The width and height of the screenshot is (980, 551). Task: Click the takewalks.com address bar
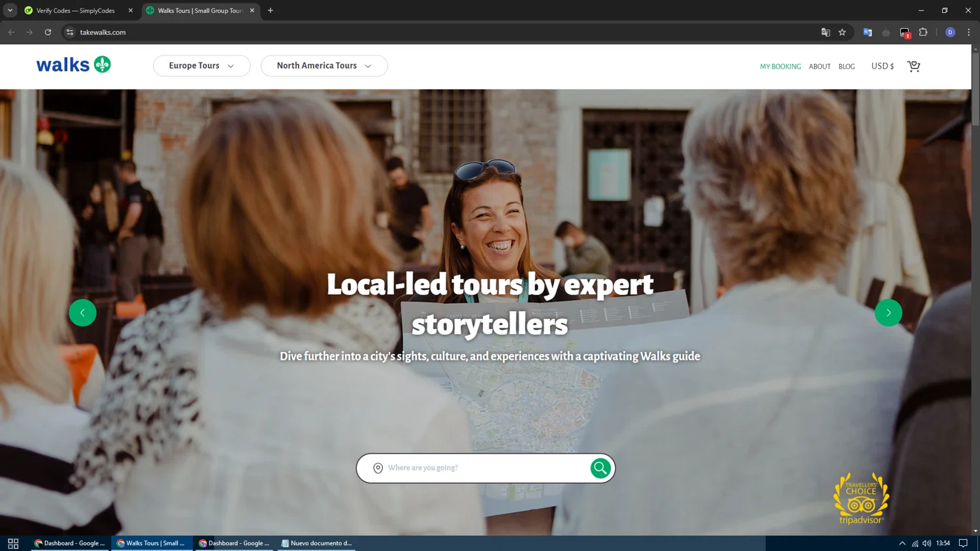click(x=444, y=32)
